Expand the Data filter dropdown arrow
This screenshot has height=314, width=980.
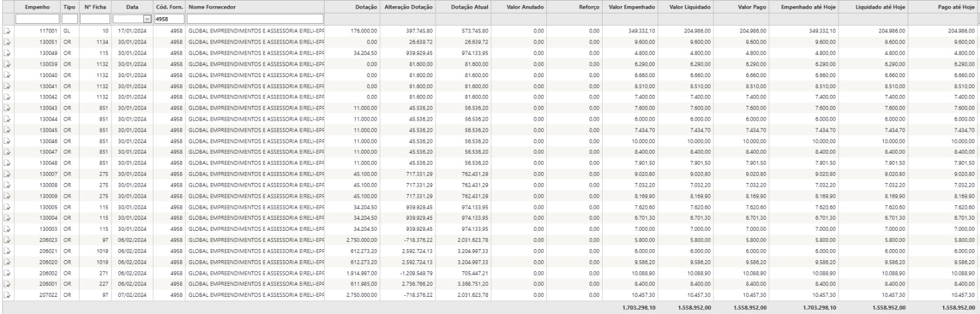click(x=146, y=19)
